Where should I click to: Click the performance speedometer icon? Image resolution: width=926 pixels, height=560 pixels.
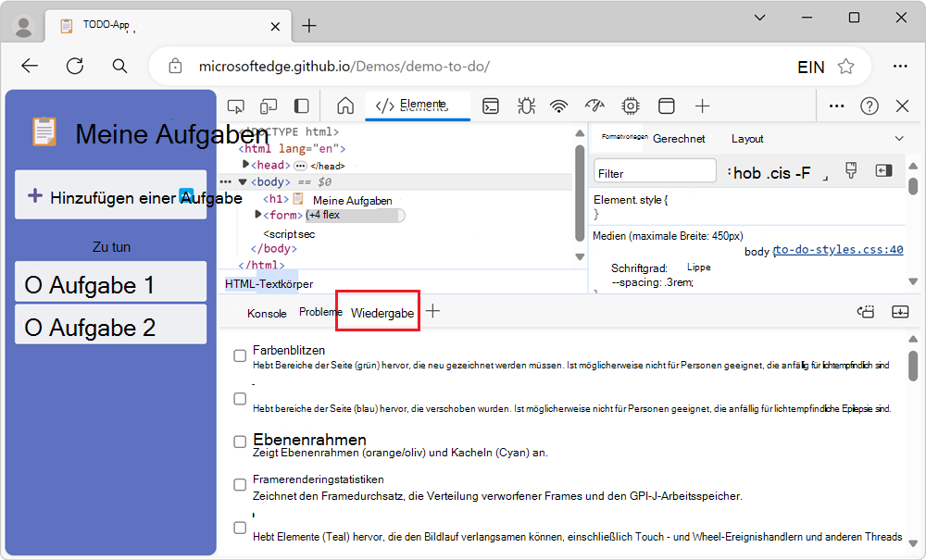pyautogui.click(x=594, y=106)
